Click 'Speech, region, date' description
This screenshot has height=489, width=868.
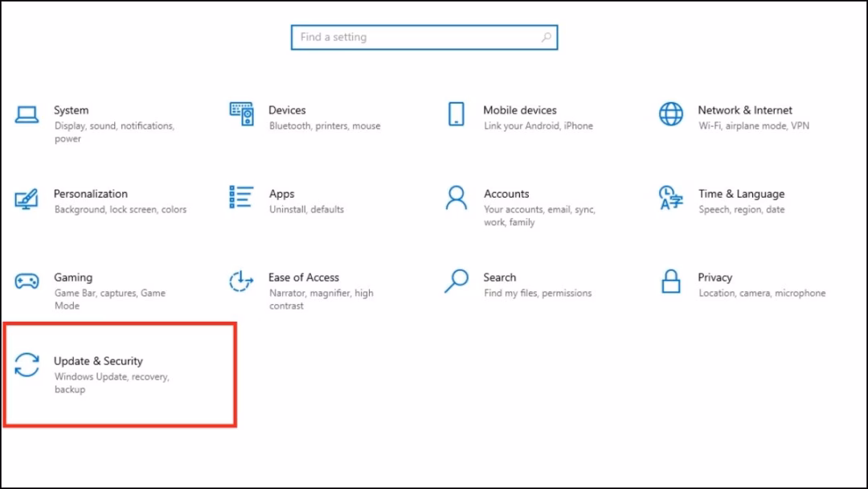(x=741, y=210)
